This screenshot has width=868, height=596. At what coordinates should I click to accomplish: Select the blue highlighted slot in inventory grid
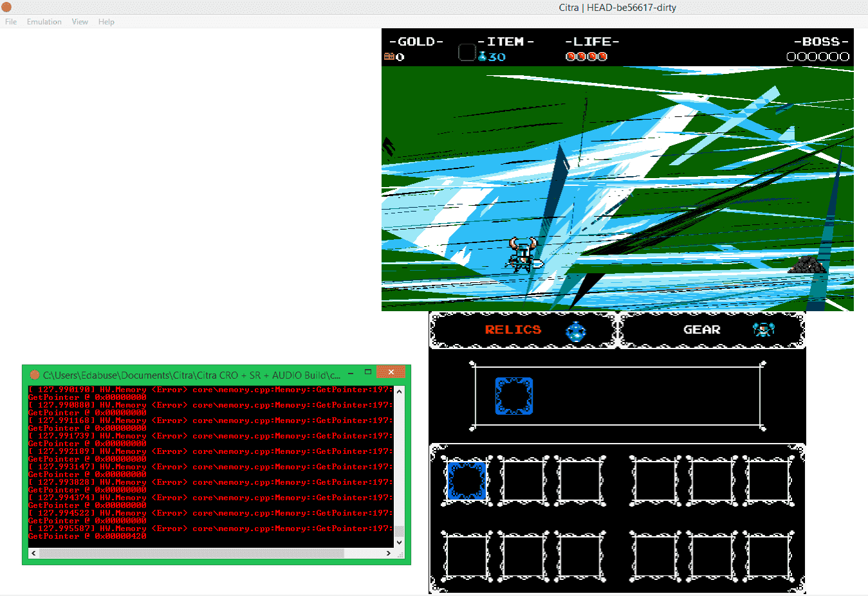(x=466, y=480)
